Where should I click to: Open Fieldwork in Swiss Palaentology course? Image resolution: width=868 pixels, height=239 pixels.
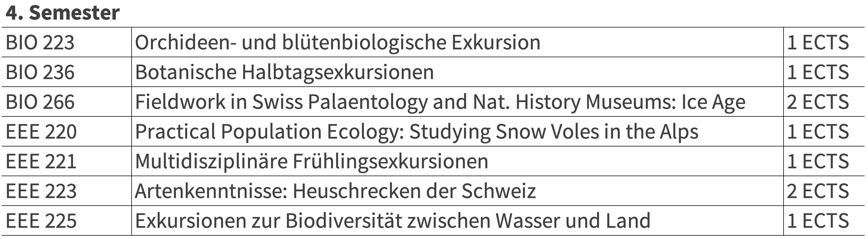click(x=440, y=102)
